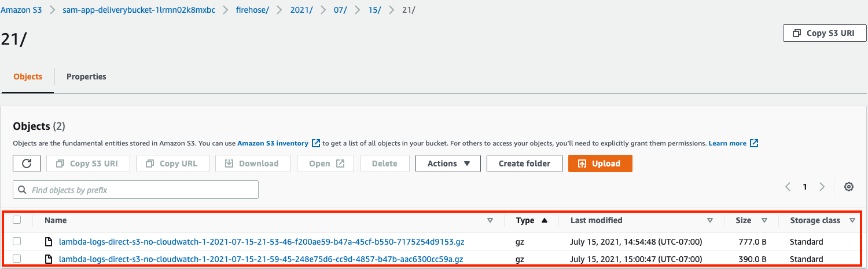
Task: Switch to the Properties tab
Action: click(x=86, y=77)
